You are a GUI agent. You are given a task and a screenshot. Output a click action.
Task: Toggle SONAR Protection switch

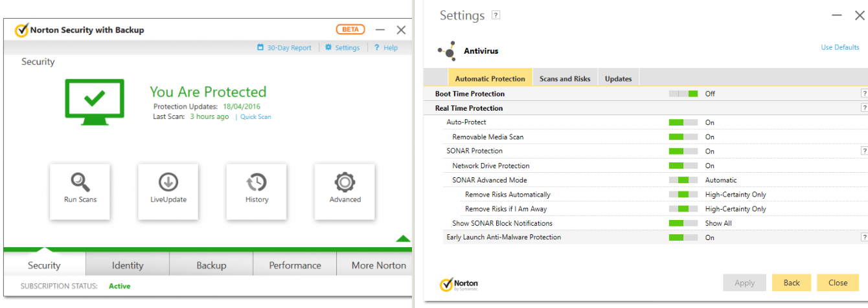point(683,151)
